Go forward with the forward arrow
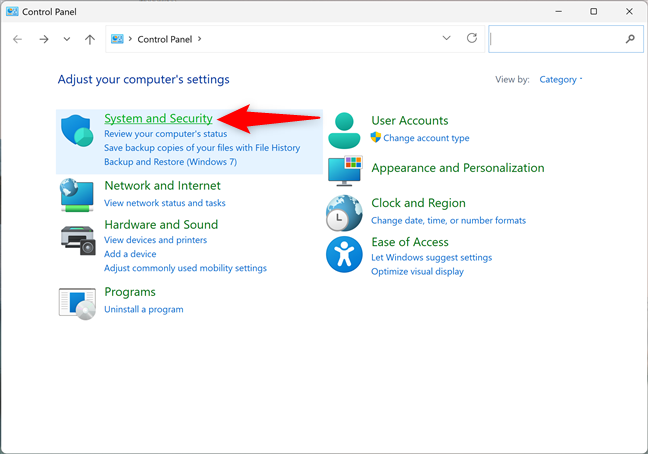Image resolution: width=648 pixels, height=454 pixels. tap(43, 39)
